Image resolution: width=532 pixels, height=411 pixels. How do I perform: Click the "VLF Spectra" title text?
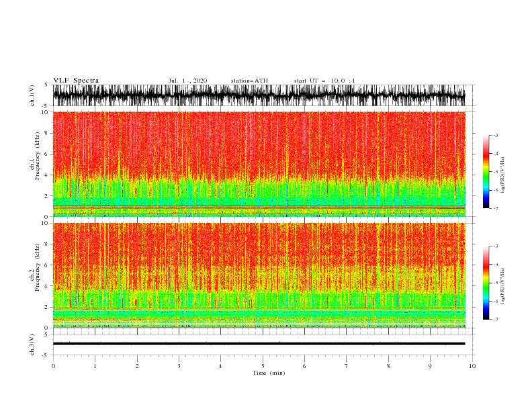pos(76,81)
